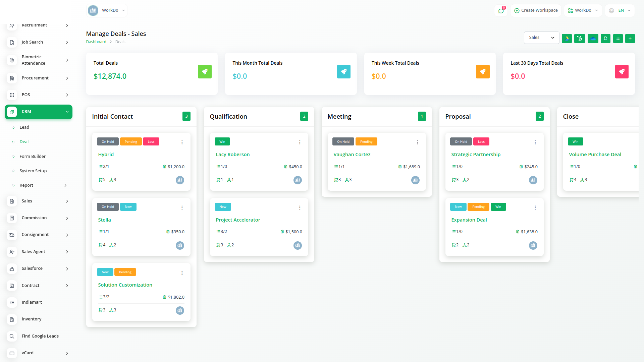Follow the Dashboard breadcrumb link
This screenshot has height=362, width=644.
(96, 42)
